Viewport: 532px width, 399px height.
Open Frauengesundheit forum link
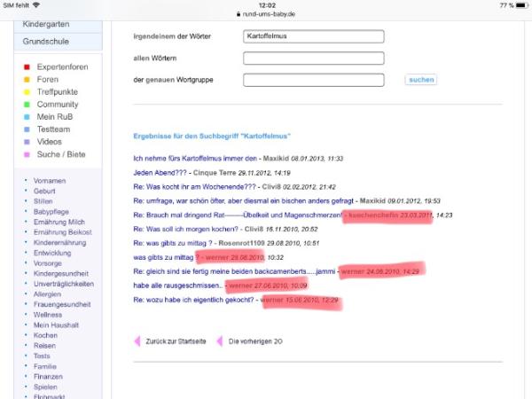coord(62,304)
